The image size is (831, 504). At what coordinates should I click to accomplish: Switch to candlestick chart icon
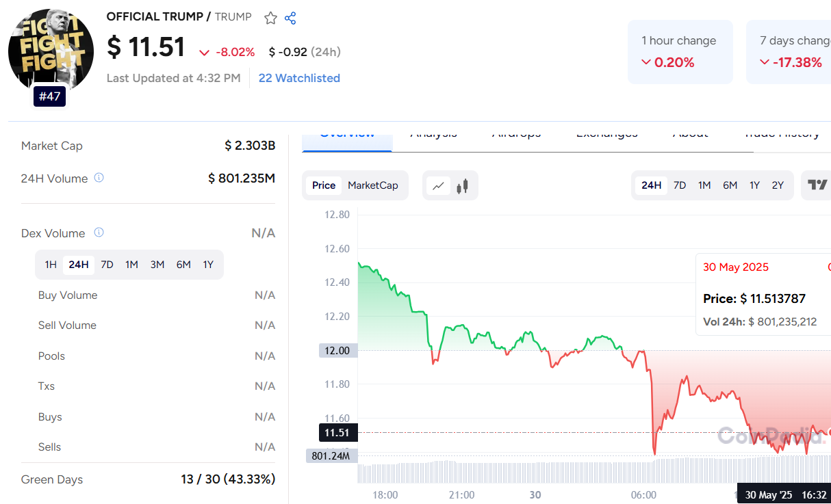coord(462,185)
